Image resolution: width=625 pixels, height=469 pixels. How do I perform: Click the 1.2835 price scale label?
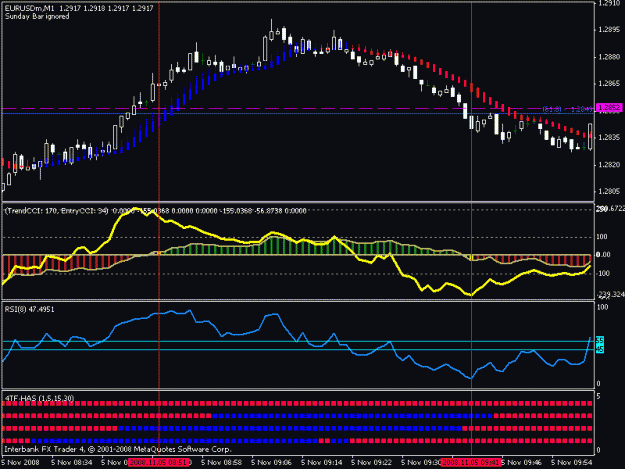click(x=609, y=137)
